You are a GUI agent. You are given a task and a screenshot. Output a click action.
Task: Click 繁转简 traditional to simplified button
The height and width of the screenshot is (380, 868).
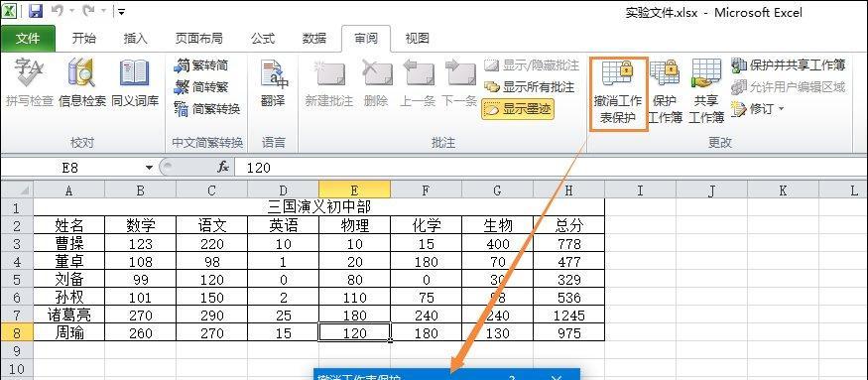(x=201, y=65)
